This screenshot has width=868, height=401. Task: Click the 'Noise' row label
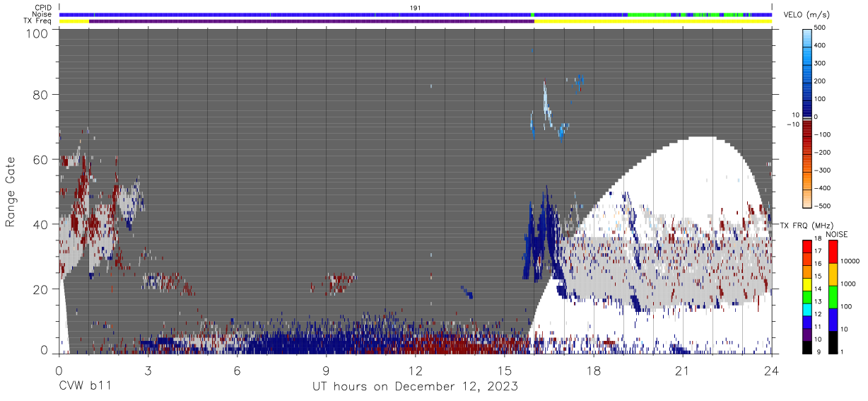pos(42,14)
